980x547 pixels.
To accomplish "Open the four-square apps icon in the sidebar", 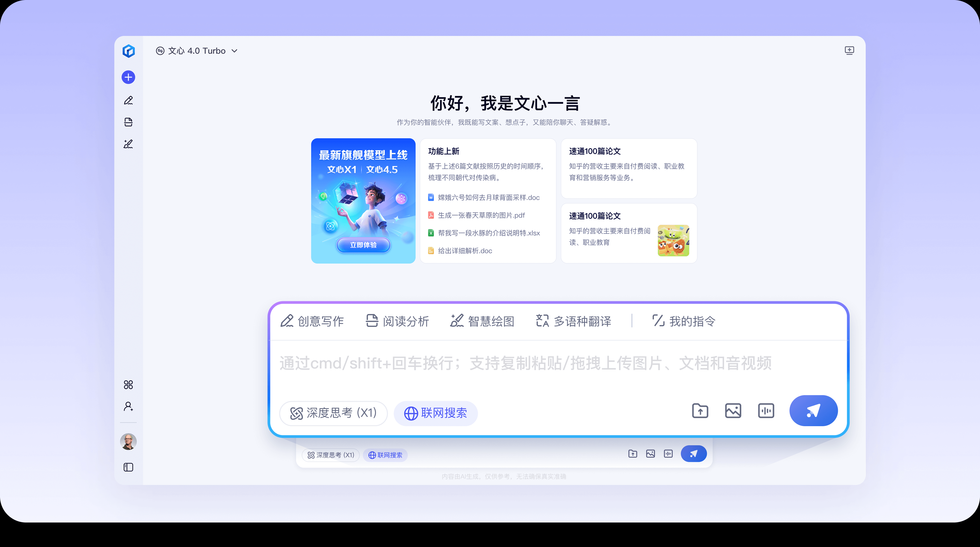I will 128,385.
